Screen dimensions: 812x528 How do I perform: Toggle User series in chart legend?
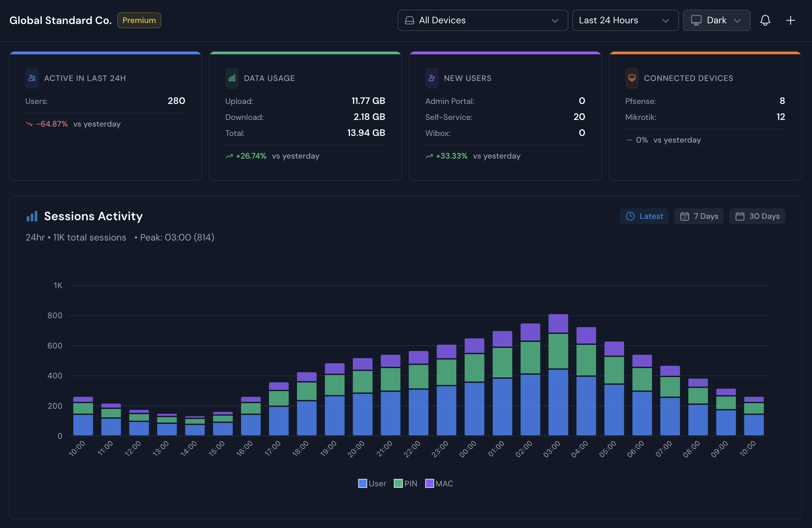[377, 483]
